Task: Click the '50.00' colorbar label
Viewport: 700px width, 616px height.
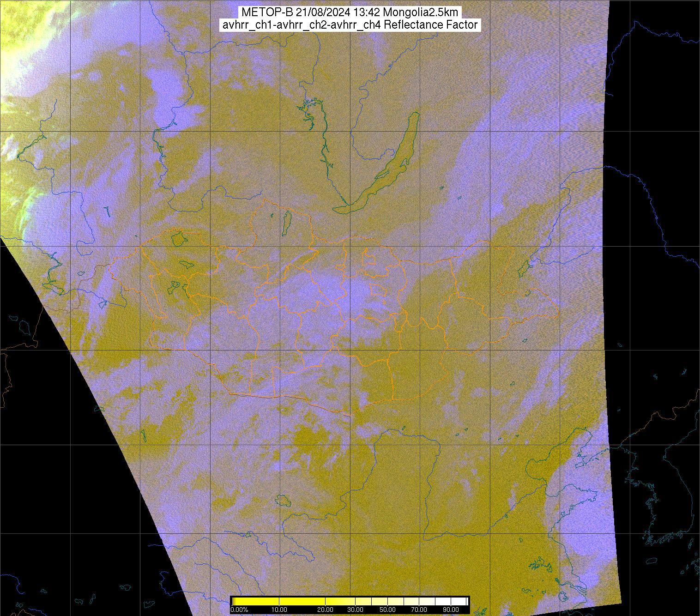Action: [387, 610]
